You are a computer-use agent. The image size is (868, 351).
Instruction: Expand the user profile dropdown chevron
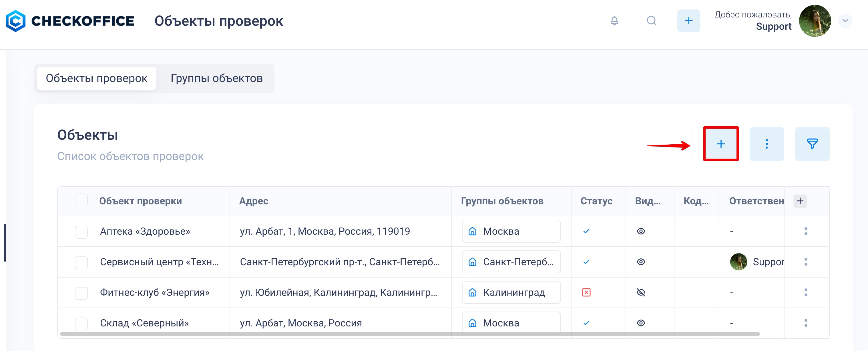(x=845, y=21)
